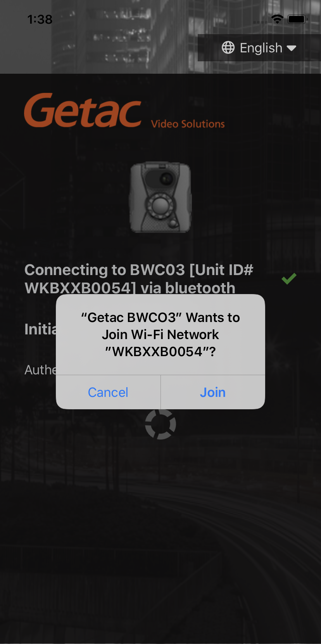The width and height of the screenshot is (321, 644).
Task: Click the partially hidden Authenticating step text
Action: [x=40, y=370]
